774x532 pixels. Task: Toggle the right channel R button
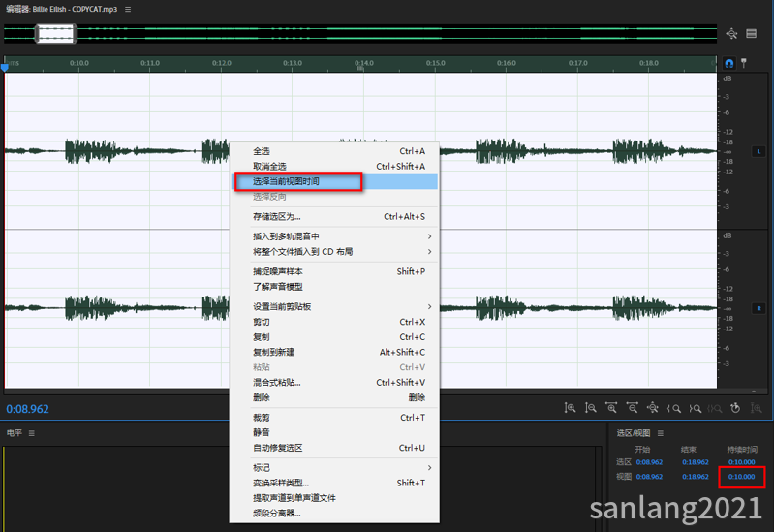(759, 308)
